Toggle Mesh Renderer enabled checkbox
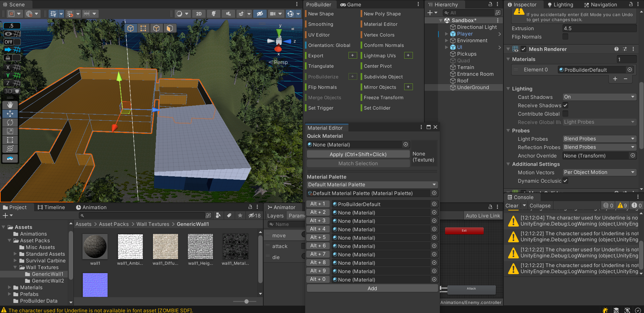Screen dimensions: 644x313 pos(524,49)
